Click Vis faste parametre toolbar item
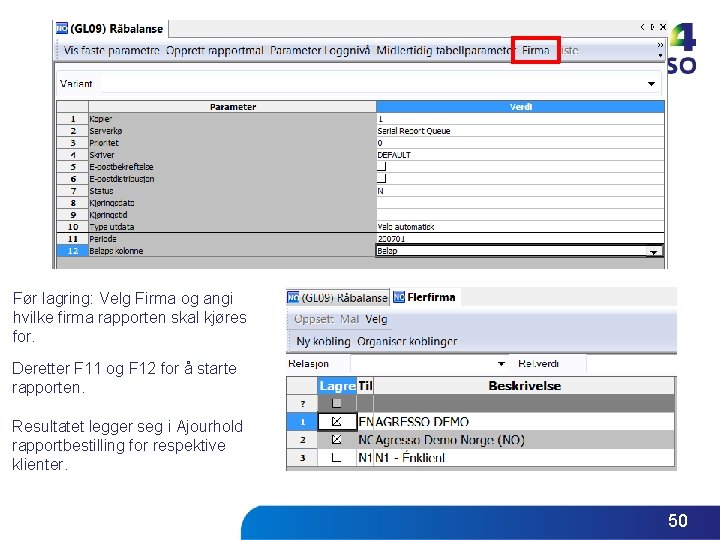Screen dimensions: 720x540 112,50
